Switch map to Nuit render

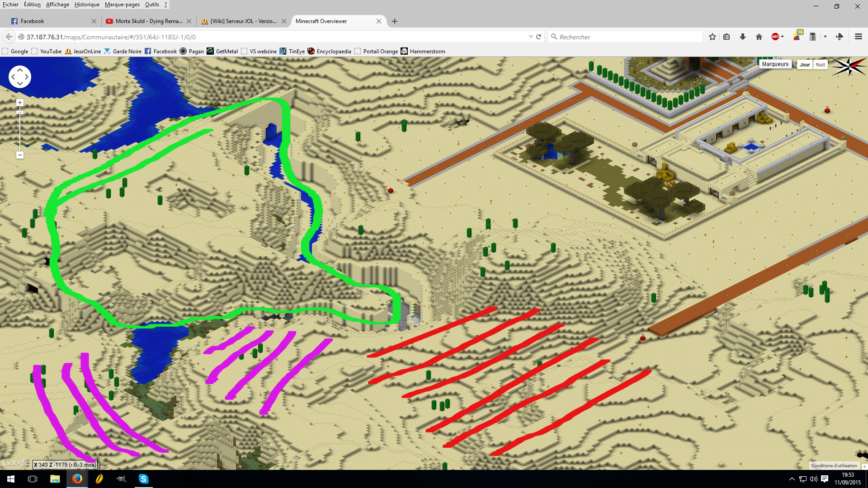pyautogui.click(x=820, y=65)
